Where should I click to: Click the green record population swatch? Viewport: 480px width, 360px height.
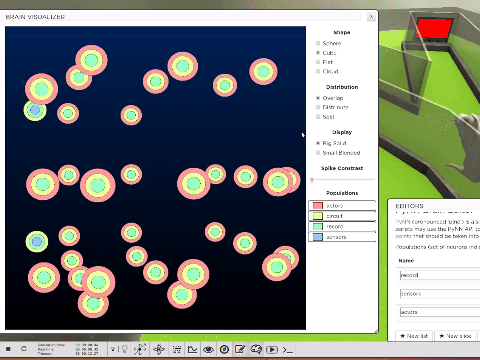(318, 226)
